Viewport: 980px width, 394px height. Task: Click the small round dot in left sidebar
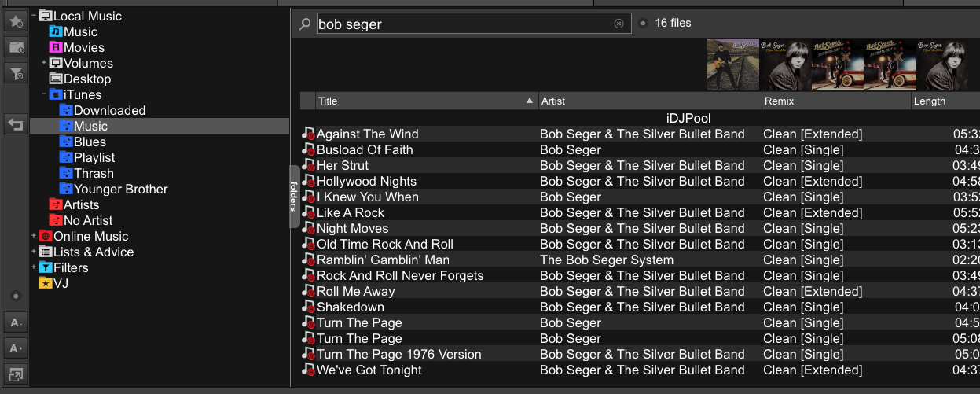pyautogui.click(x=16, y=296)
